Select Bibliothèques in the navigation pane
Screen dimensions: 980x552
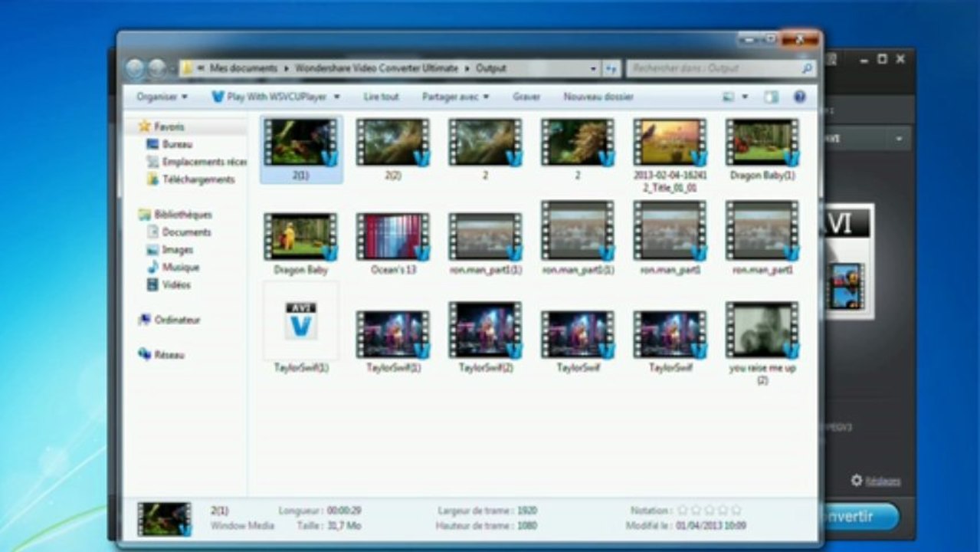[x=182, y=215]
